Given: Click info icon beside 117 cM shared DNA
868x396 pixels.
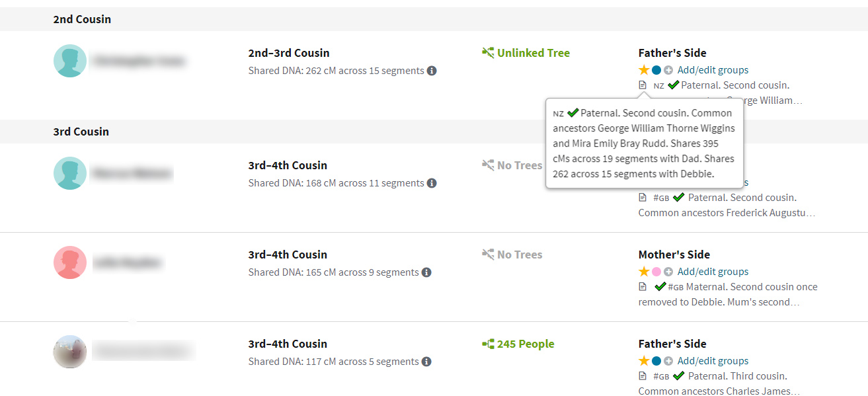Looking at the screenshot, I should 426,362.
